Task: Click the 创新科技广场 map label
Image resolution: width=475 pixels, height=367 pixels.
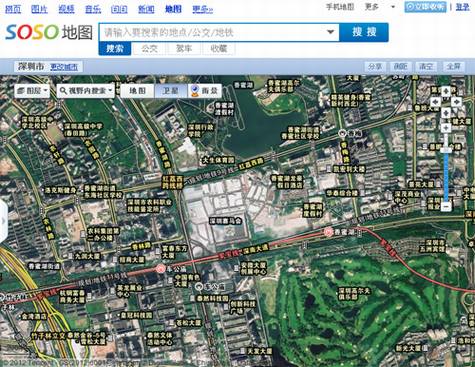Action: coord(243,307)
